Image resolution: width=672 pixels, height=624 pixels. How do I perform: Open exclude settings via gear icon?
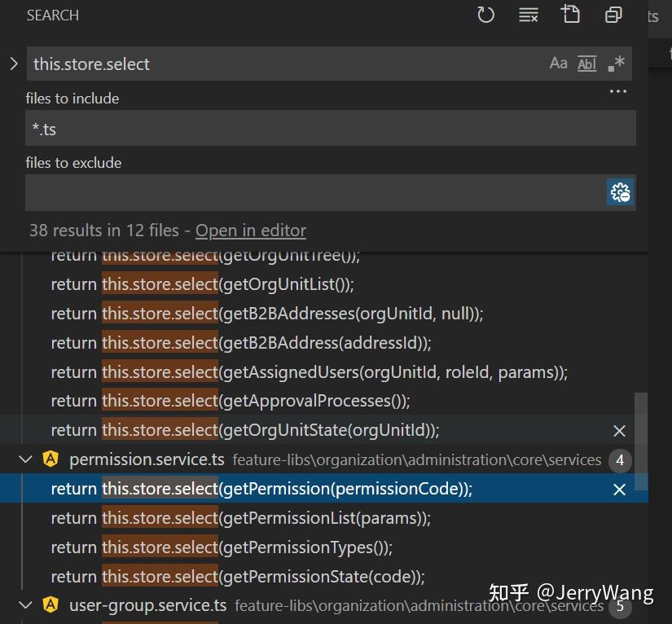pyautogui.click(x=619, y=192)
